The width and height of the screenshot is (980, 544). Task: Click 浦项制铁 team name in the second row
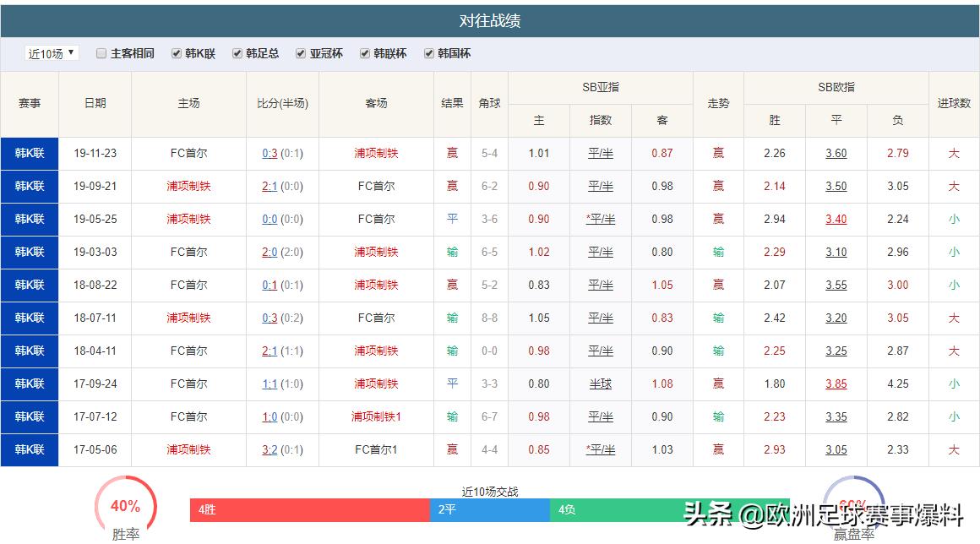[x=188, y=187]
